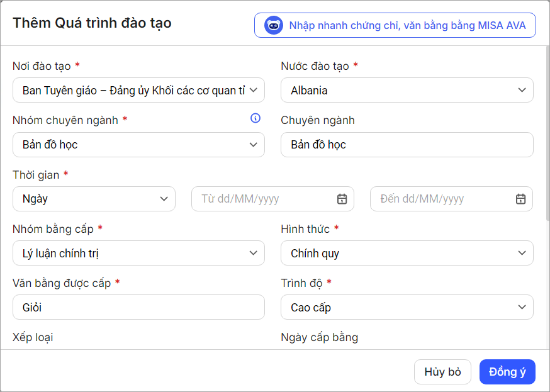550x392 pixels.
Task: Open the Nước đào tạo Albania dropdown
Action: tap(521, 90)
